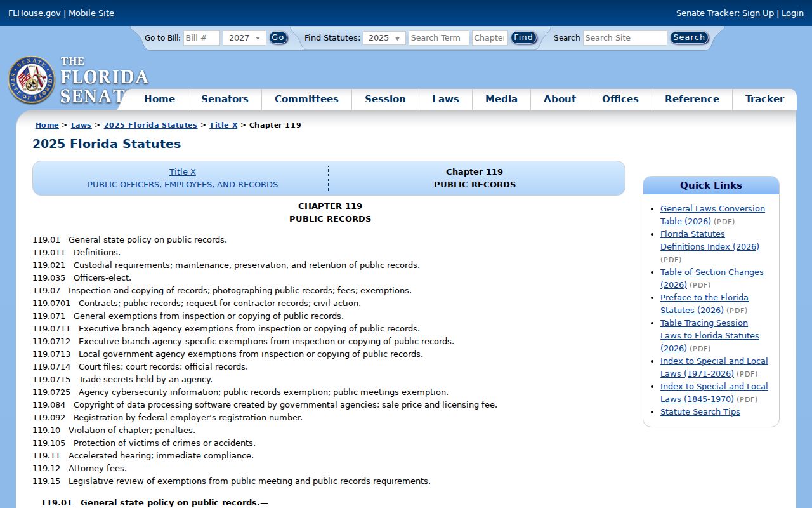The height and width of the screenshot is (508, 812).
Task: Go to Laws in the breadcrumb
Action: point(81,125)
